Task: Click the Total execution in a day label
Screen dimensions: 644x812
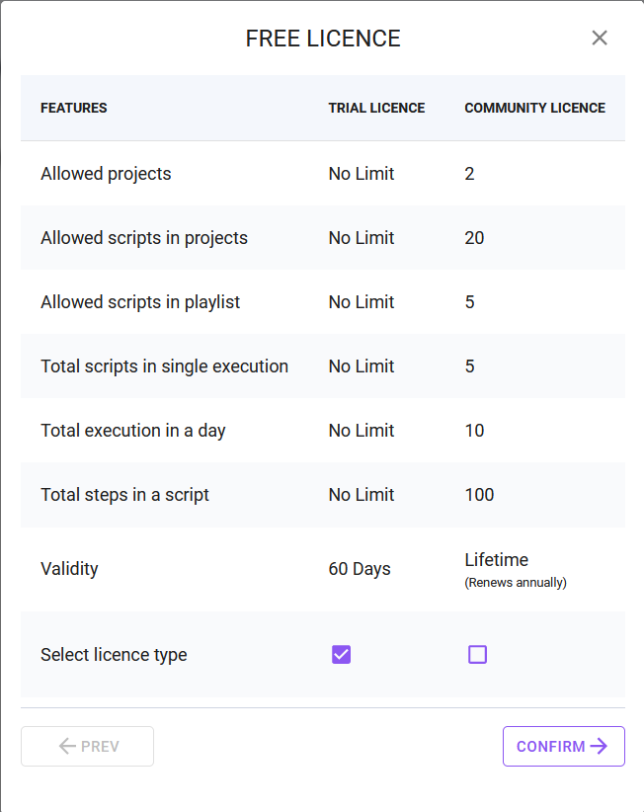Action: (x=133, y=431)
